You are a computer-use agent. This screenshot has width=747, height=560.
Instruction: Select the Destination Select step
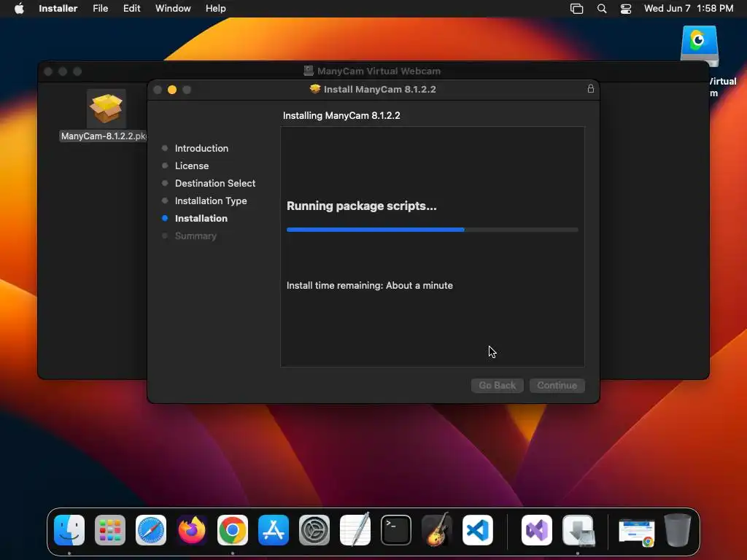point(215,183)
